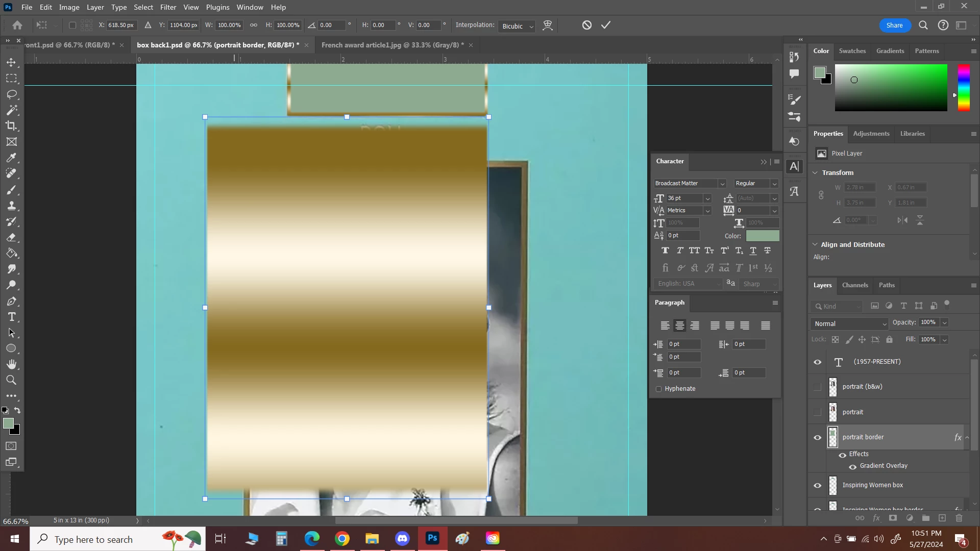The width and height of the screenshot is (980, 551).
Task: Show the portrait (b&w) layer
Action: pyautogui.click(x=818, y=387)
